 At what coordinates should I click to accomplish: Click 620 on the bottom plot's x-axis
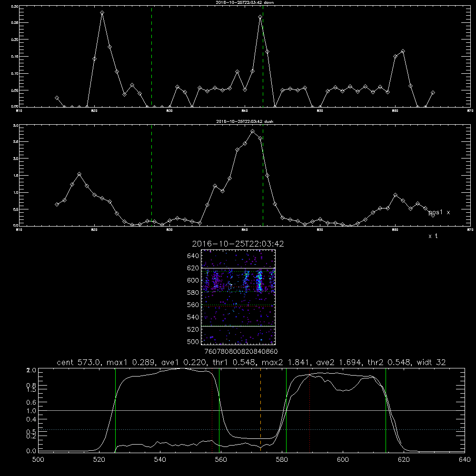[404, 460]
